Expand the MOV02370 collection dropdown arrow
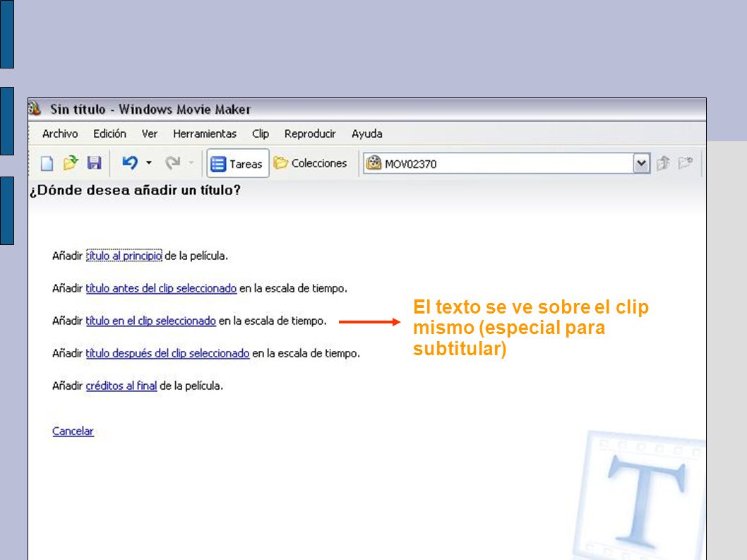The height and width of the screenshot is (560, 747). 641,163
